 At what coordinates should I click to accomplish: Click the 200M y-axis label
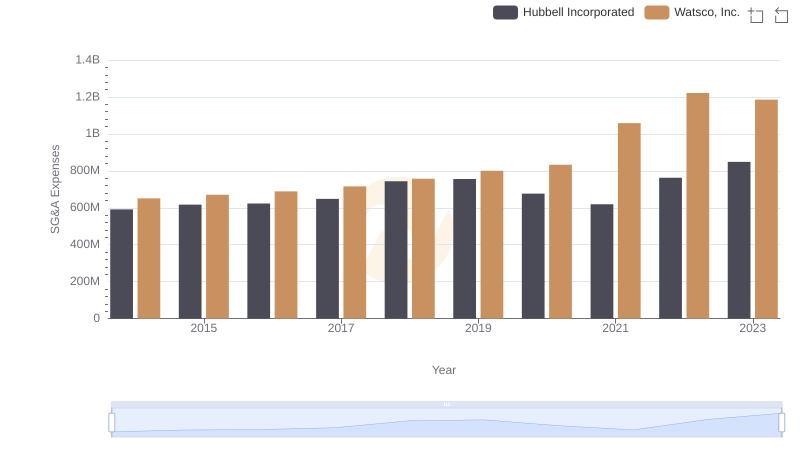tap(85, 281)
